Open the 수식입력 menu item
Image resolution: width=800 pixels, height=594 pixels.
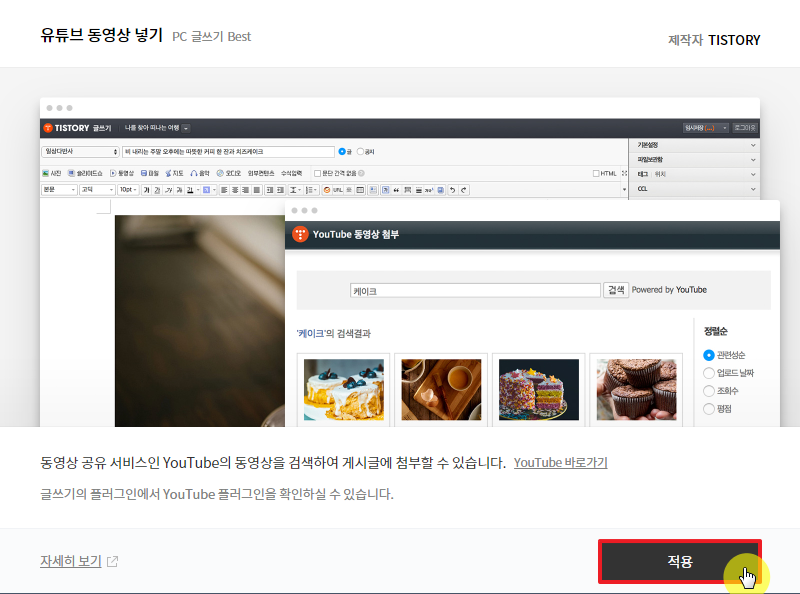[291, 174]
